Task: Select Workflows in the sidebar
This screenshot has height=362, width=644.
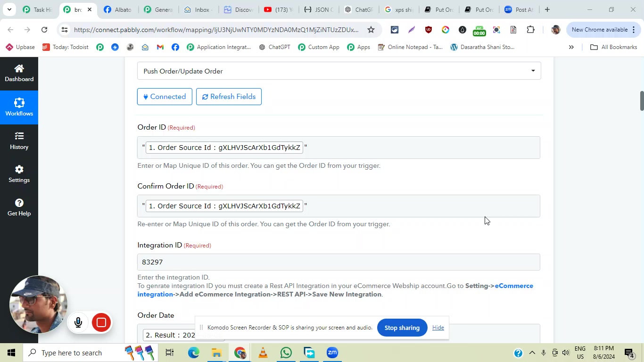Action: [19, 107]
